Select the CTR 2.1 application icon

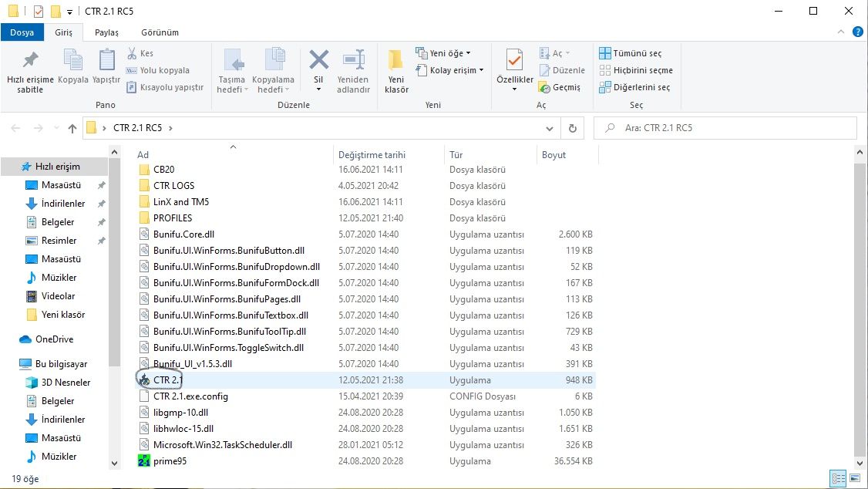144,380
